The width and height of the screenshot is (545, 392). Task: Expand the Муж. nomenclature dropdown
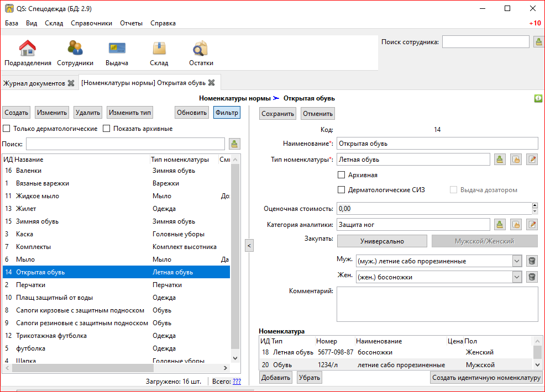tap(517, 261)
